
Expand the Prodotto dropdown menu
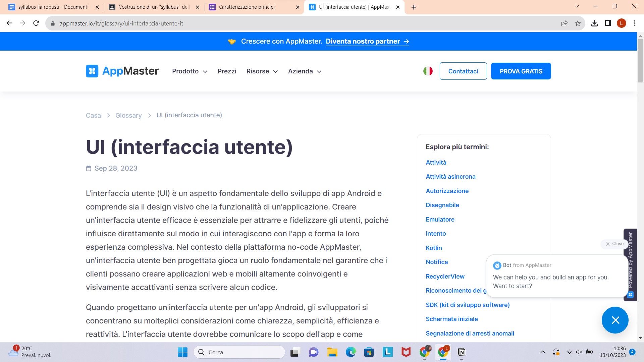pyautogui.click(x=190, y=71)
